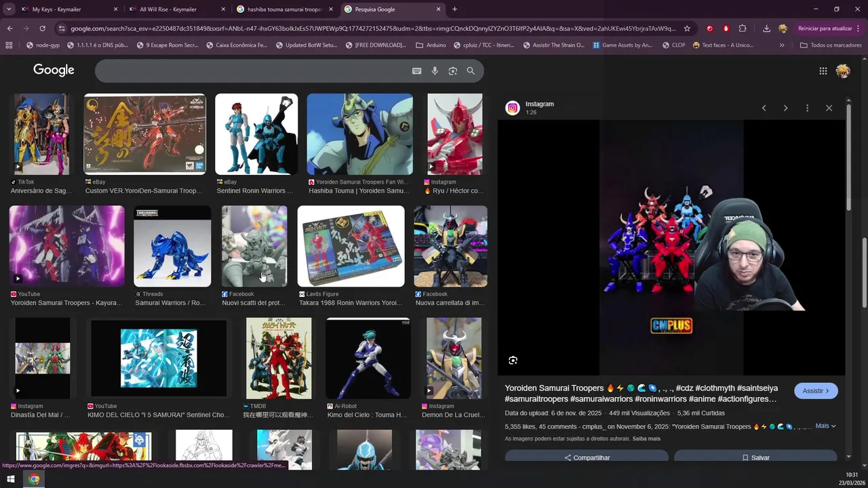Reload the current page
The width and height of the screenshot is (868, 488).
click(x=42, y=28)
